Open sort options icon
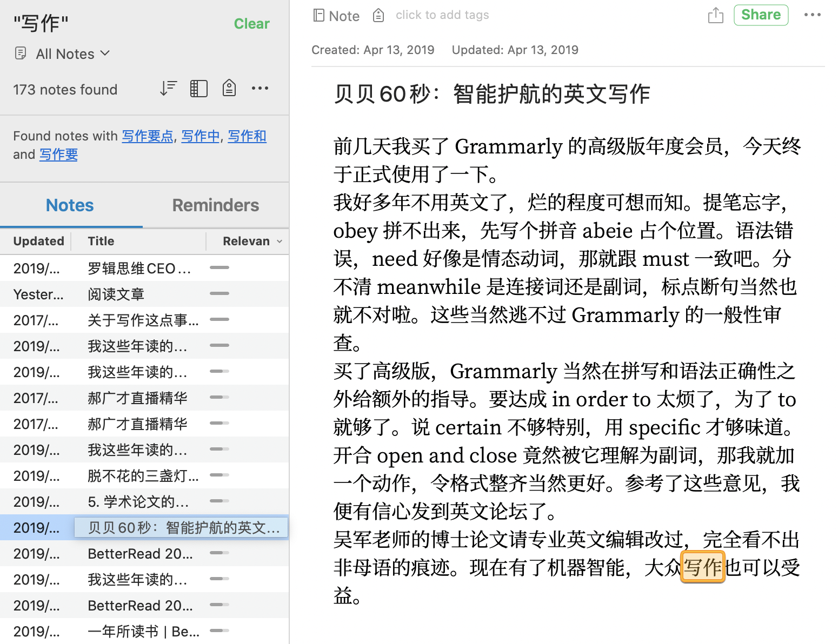This screenshot has width=838, height=644. [x=168, y=88]
